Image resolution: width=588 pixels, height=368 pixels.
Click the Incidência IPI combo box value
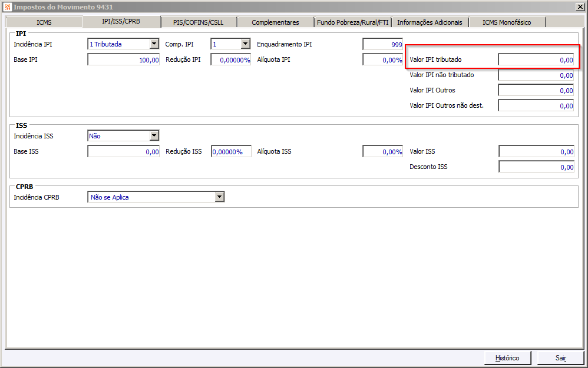pos(118,44)
